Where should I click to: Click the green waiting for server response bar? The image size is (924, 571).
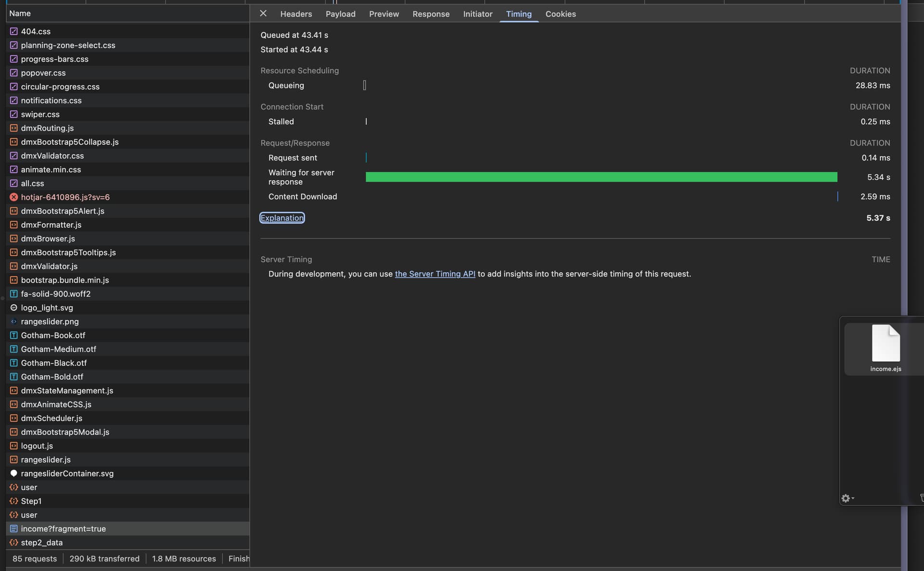(x=601, y=177)
